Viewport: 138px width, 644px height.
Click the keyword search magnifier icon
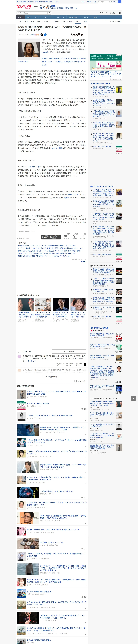click(x=49, y=13)
